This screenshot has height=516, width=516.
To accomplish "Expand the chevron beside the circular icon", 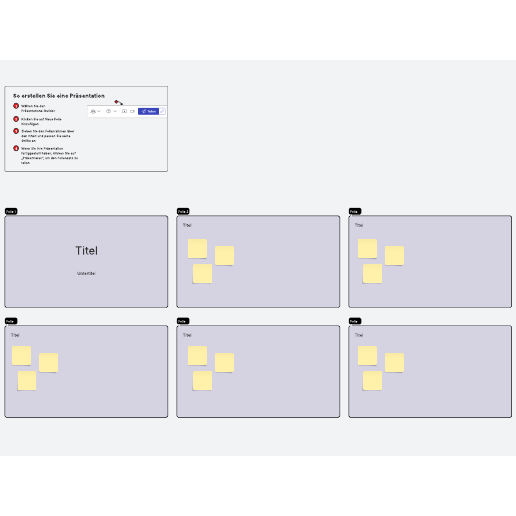I will pos(115,111).
